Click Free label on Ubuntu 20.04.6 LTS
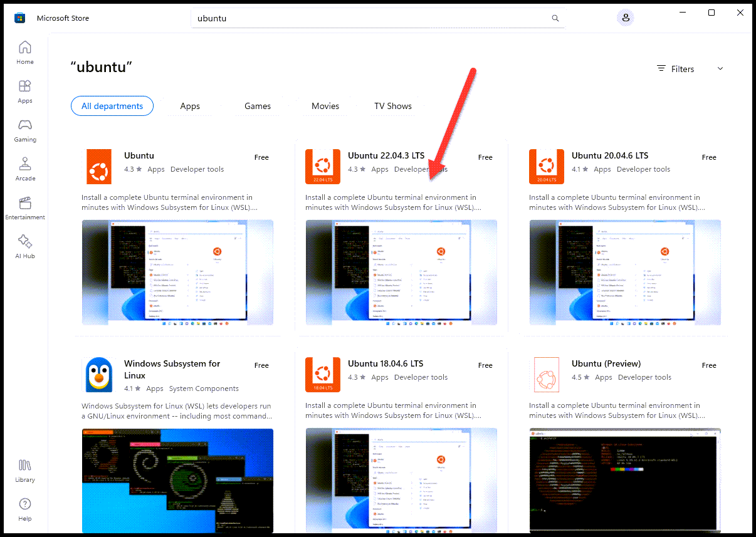The height and width of the screenshot is (537, 756). [709, 157]
